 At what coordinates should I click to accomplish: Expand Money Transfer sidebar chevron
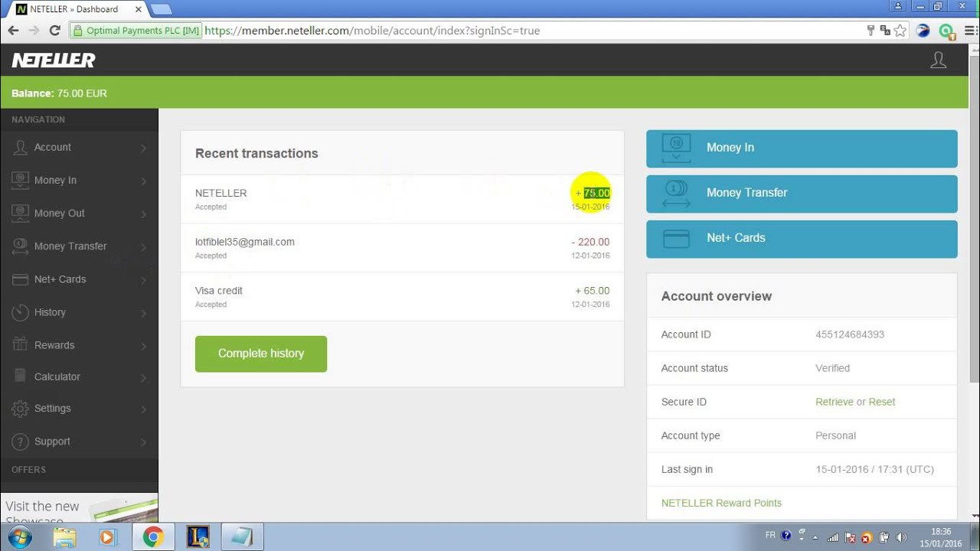(143, 247)
